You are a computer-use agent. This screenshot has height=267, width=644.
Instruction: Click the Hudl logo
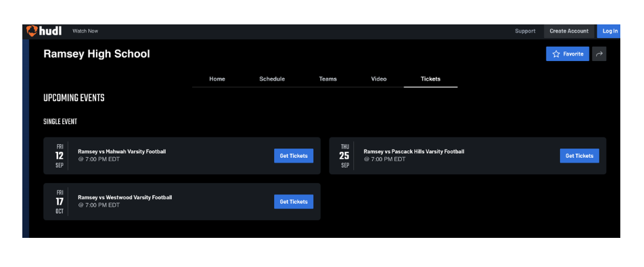[44, 31]
